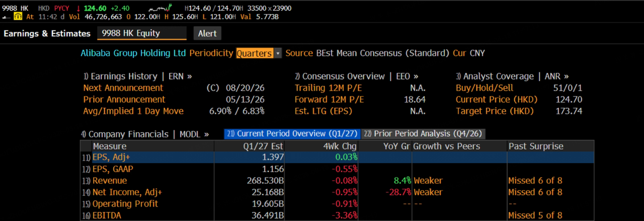Open the Periodicity Quarters dropdown

tap(255, 53)
